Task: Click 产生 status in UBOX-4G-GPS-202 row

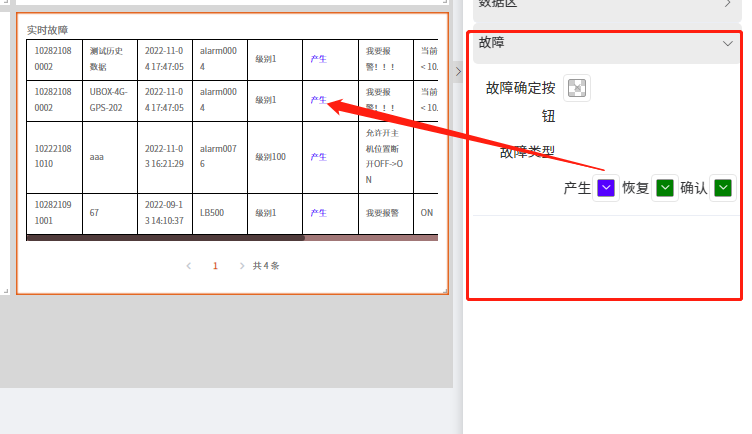Action: point(318,100)
